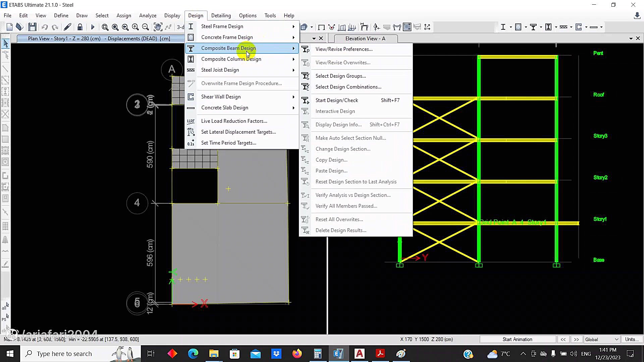Open the Composite Beam Design toolbar dropdown arrow
Image resolution: width=644 pixels, height=362 pixels.
(x=541, y=27)
